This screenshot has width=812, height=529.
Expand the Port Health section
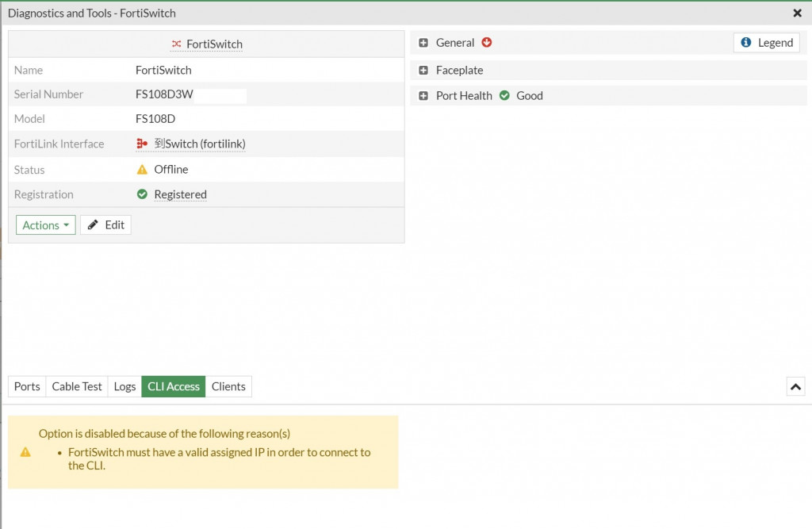coord(423,95)
